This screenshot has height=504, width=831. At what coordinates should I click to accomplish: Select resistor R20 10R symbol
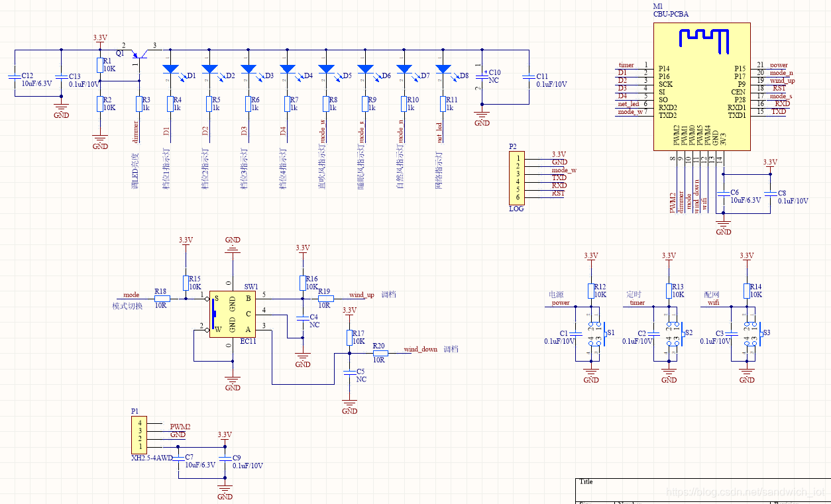coord(380,353)
